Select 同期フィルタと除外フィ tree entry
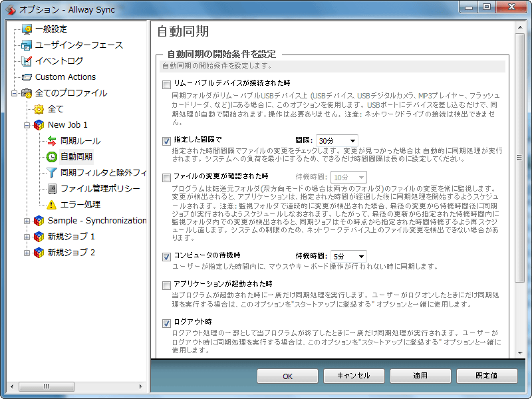The width and height of the screenshot is (532, 399). click(x=103, y=173)
